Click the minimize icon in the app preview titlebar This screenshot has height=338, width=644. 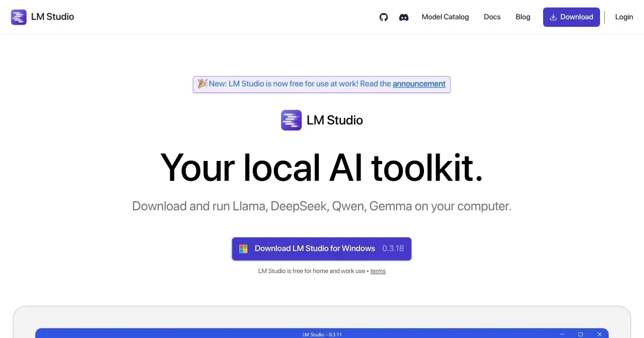[x=562, y=334]
